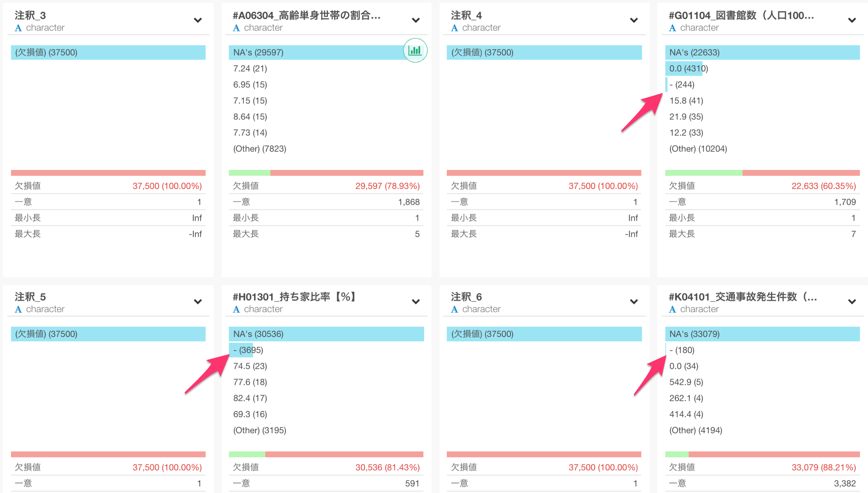The image size is (868, 493).
Task: Click character type icon for 注釈_6
Action: point(454,309)
